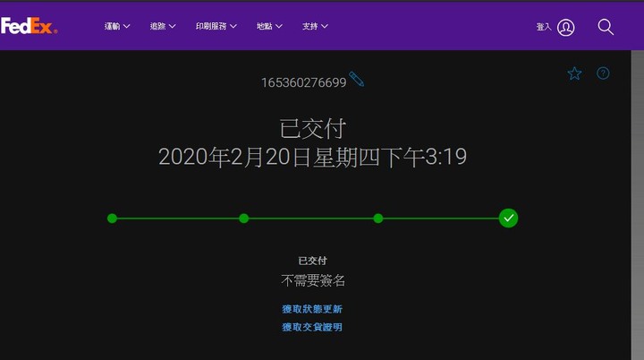Screen dimensions: 644x360
Task: Expand chevron next to 印刷服務
Action: [233, 26]
